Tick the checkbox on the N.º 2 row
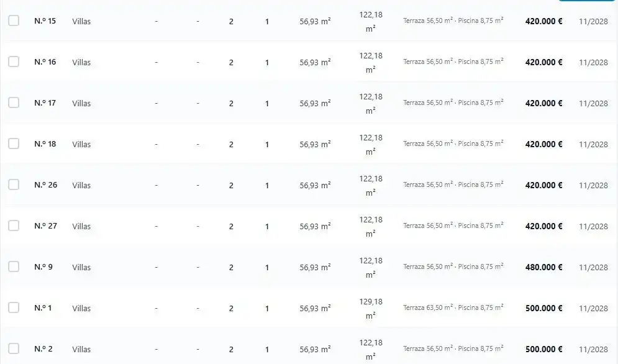Screen dimensions: 618x364 pyautogui.click(x=14, y=348)
